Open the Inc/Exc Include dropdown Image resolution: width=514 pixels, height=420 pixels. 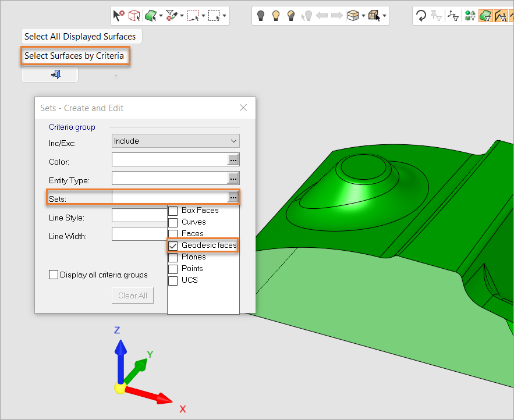tap(175, 141)
